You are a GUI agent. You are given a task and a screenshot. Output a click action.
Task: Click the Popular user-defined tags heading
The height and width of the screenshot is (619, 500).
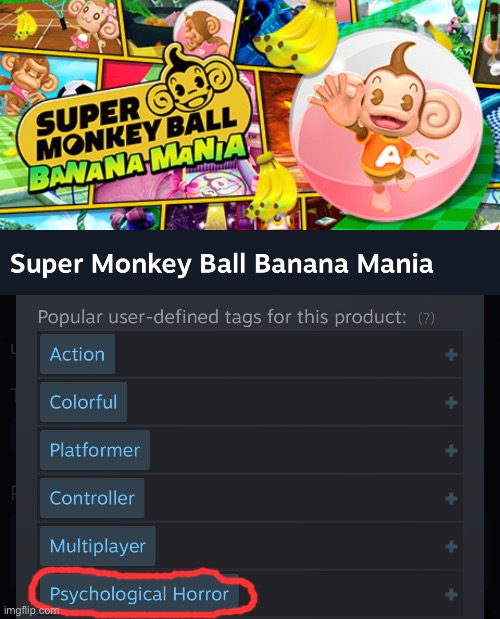pos(222,317)
